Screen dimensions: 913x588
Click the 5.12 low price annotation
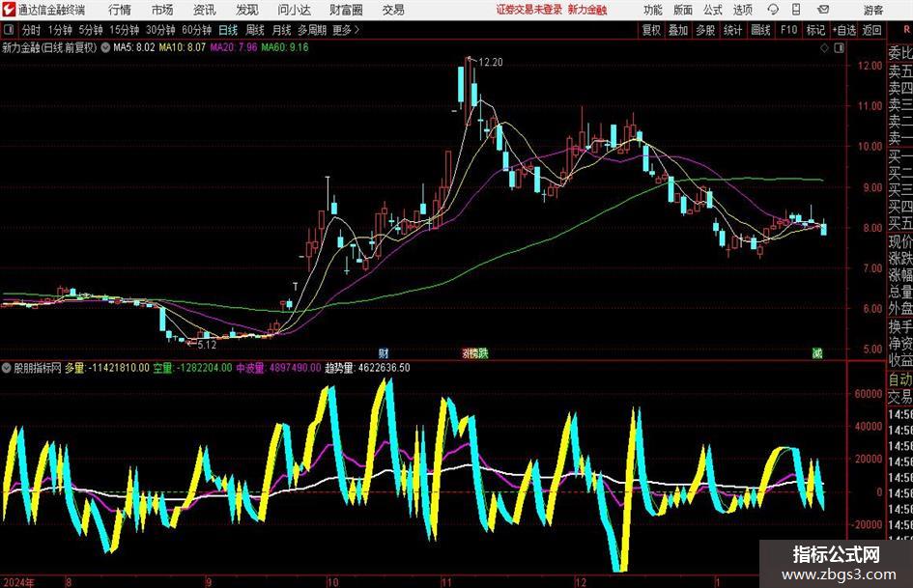click(x=207, y=345)
